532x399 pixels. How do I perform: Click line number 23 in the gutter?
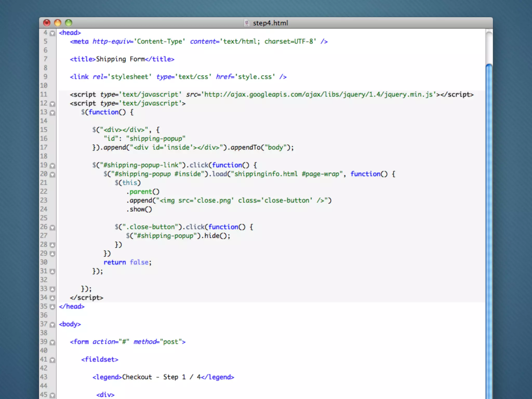coord(44,200)
